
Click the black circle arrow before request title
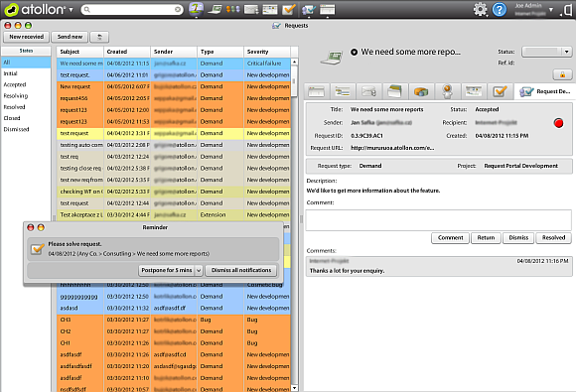[355, 53]
